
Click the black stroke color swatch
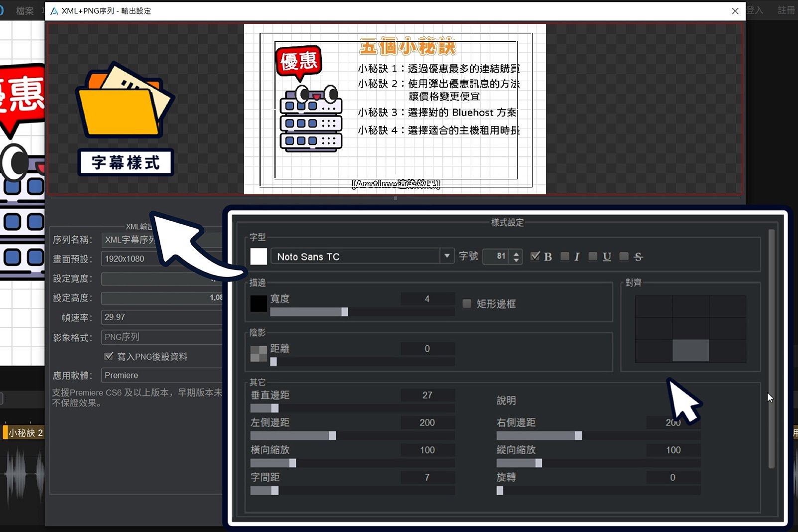259,303
